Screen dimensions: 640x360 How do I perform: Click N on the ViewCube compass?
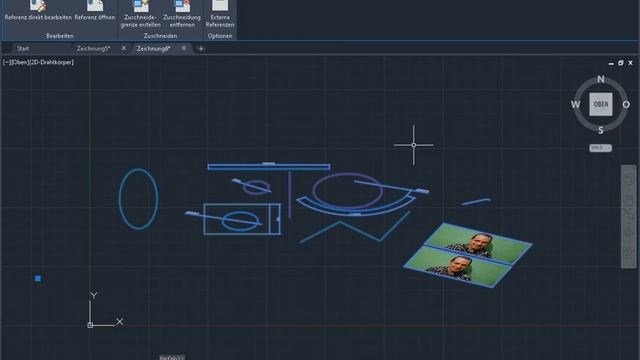pos(601,79)
